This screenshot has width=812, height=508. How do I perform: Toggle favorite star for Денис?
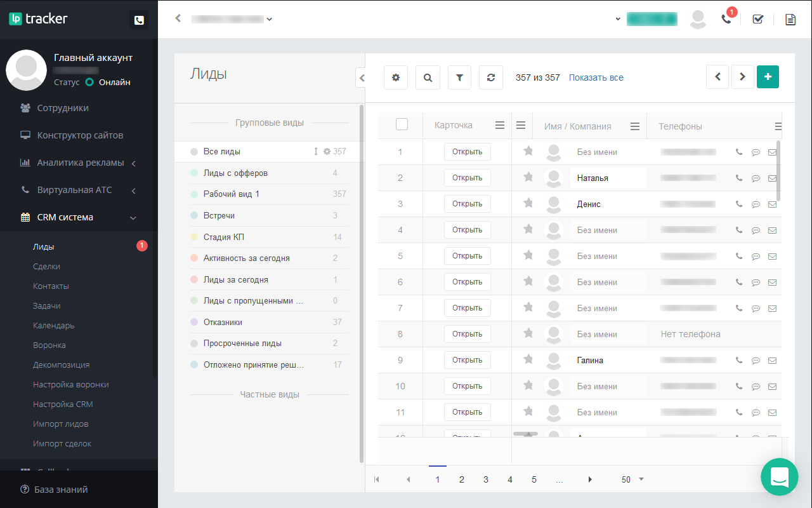click(528, 203)
